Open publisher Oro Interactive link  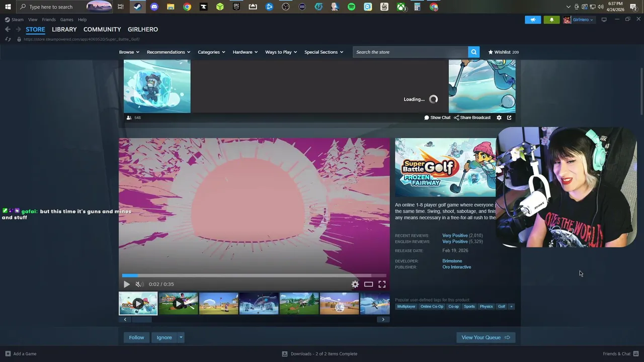pos(456,267)
